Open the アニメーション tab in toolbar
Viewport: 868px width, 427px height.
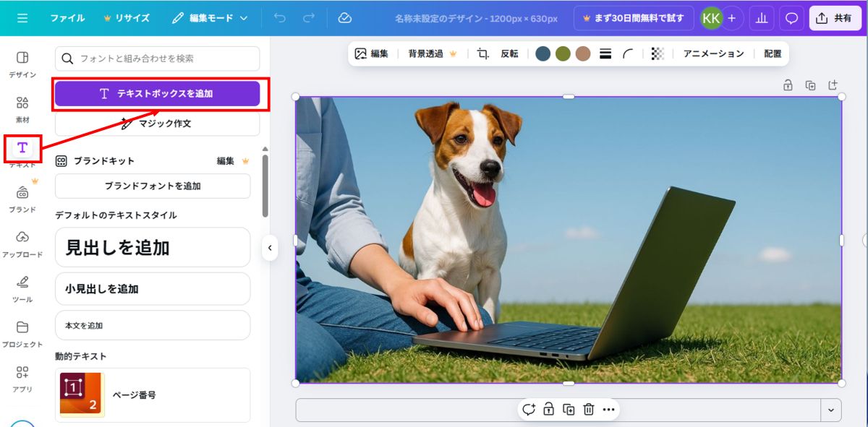pyautogui.click(x=713, y=53)
